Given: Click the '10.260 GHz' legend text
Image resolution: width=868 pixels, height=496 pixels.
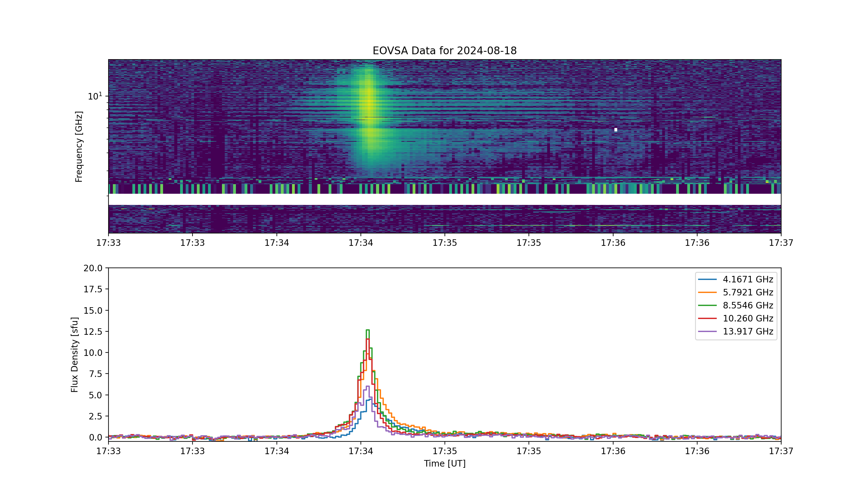Looking at the screenshot, I should point(748,318).
